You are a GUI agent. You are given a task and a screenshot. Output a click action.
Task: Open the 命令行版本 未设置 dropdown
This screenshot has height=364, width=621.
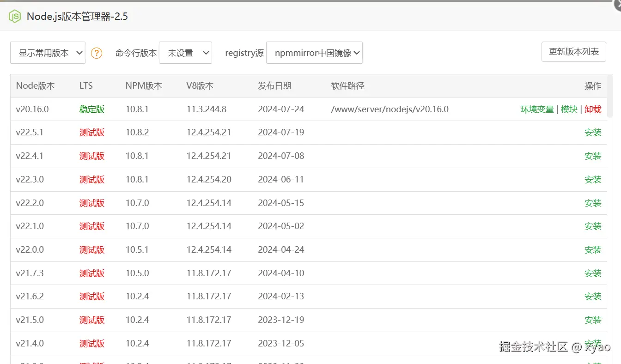tap(185, 53)
